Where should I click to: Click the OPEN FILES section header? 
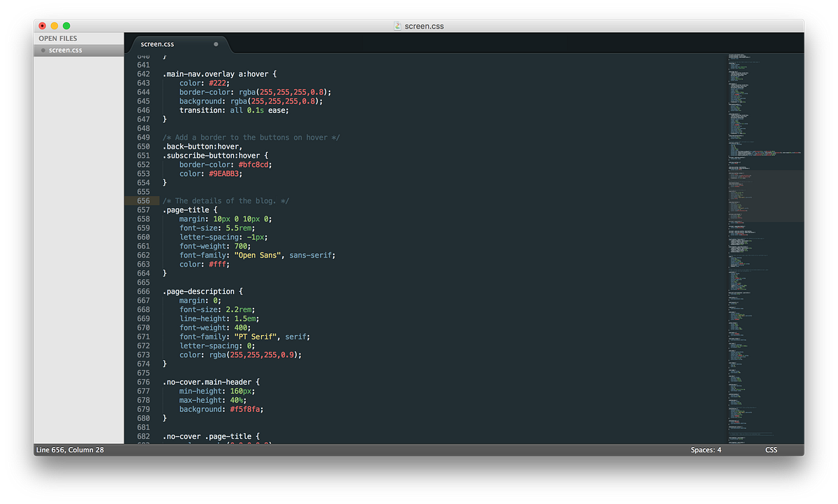pos(57,38)
